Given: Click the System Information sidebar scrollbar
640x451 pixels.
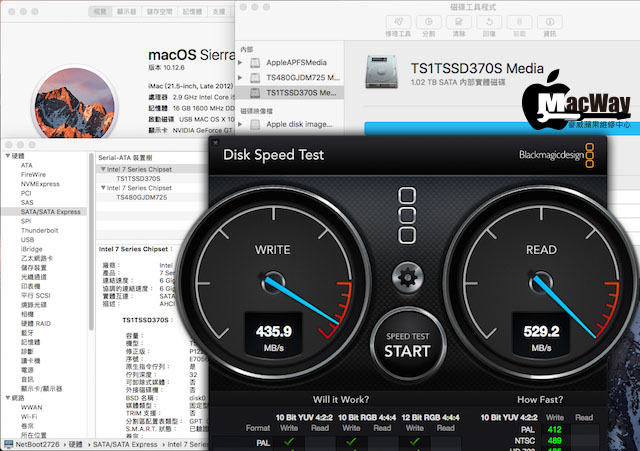Looking at the screenshot, I should point(91,241).
